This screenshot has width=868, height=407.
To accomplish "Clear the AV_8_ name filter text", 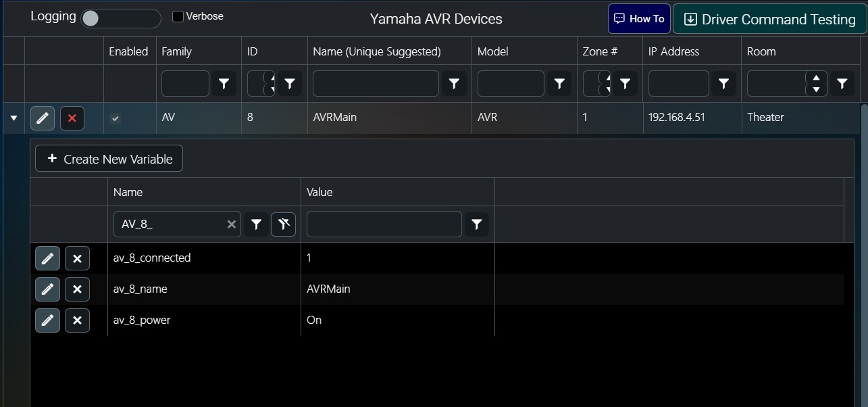I will pos(232,224).
